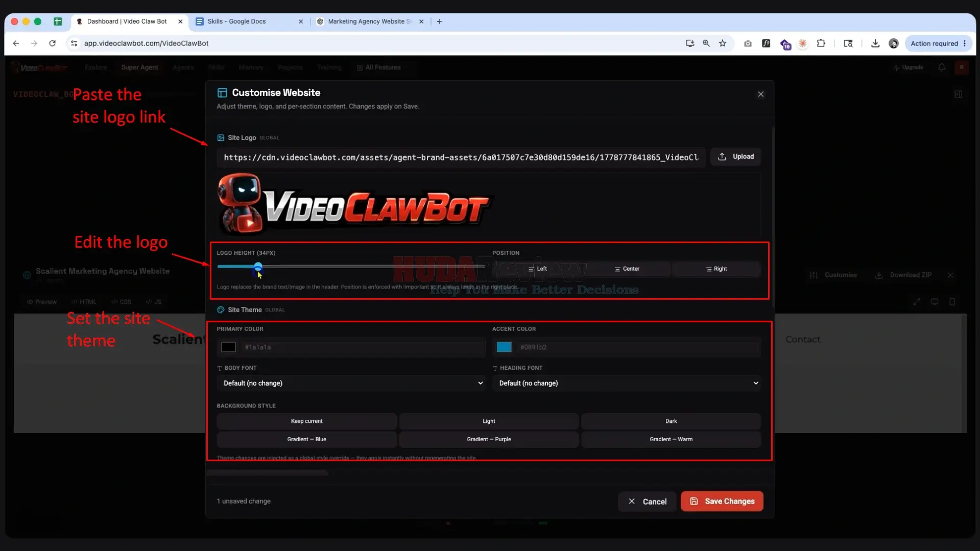Open the Chrome three-dot menu
The width and height of the screenshot is (980, 551).
click(965, 43)
